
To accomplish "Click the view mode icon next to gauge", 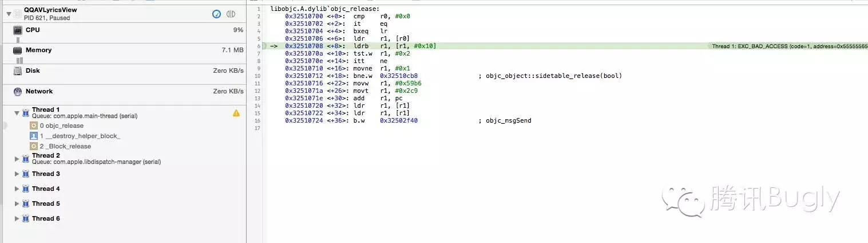I will 231,14.
